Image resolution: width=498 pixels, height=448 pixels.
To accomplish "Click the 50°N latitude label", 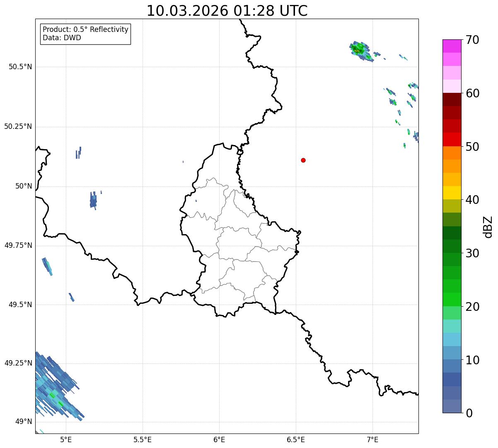I will point(24,186).
